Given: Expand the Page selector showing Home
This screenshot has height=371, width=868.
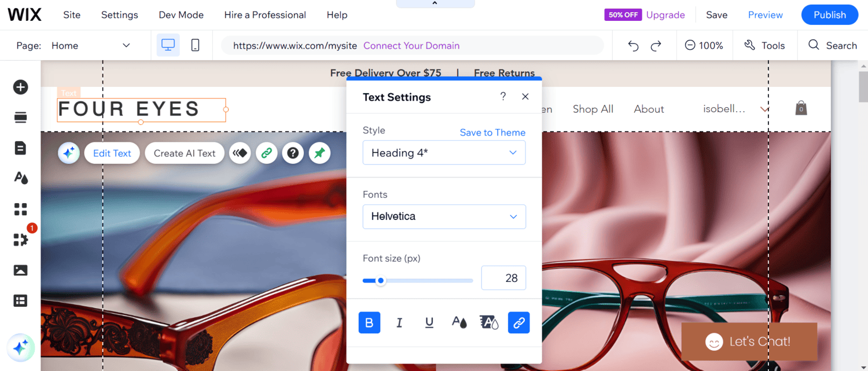Looking at the screenshot, I should click(x=126, y=45).
